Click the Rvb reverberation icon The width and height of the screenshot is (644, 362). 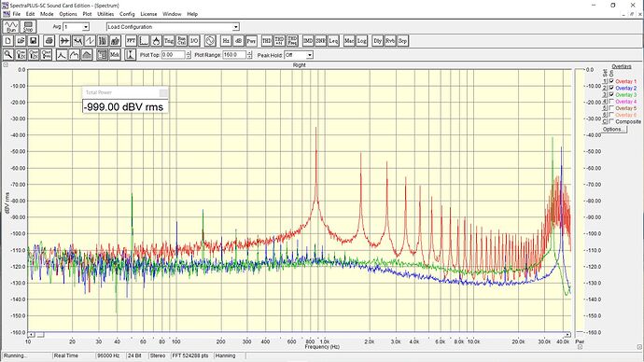pyautogui.click(x=390, y=41)
